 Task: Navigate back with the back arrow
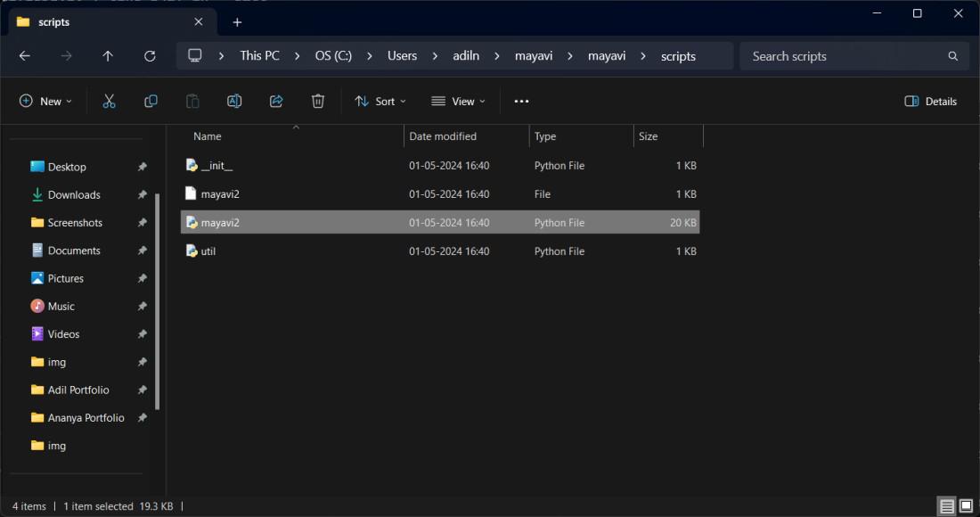click(x=25, y=56)
